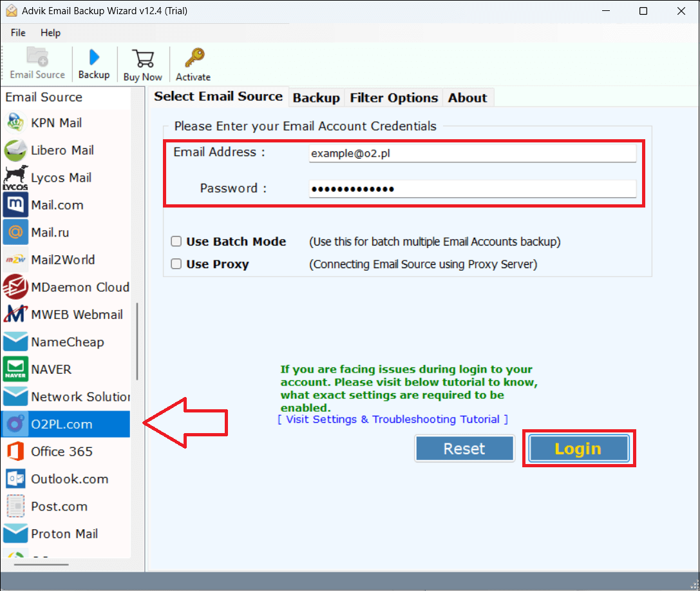Switch to the Backup tab

[x=316, y=98]
